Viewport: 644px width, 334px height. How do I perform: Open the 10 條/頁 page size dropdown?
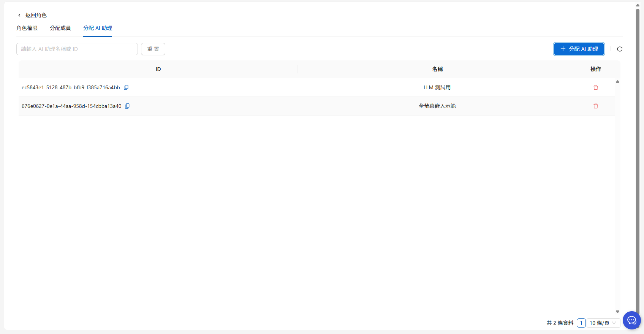click(603, 323)
